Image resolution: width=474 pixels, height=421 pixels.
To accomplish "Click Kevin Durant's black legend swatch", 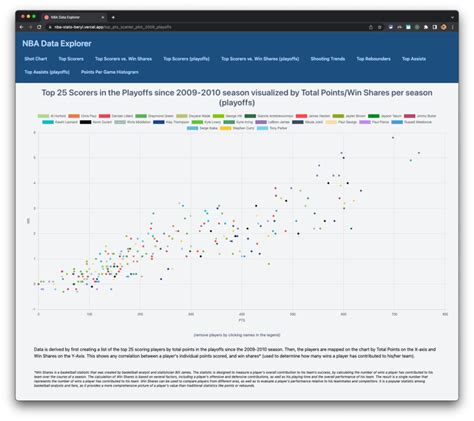I will (x=85, y=122).
